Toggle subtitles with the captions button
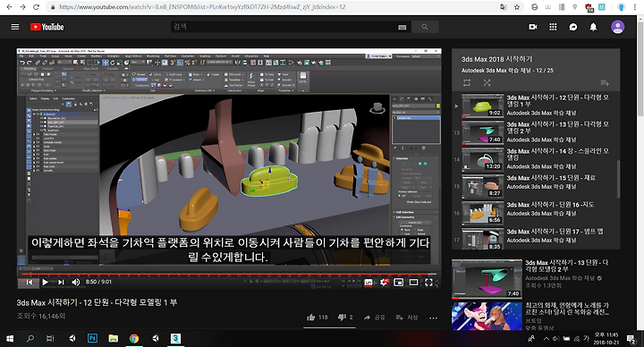644x347 pixels. [x=369, y=283]
